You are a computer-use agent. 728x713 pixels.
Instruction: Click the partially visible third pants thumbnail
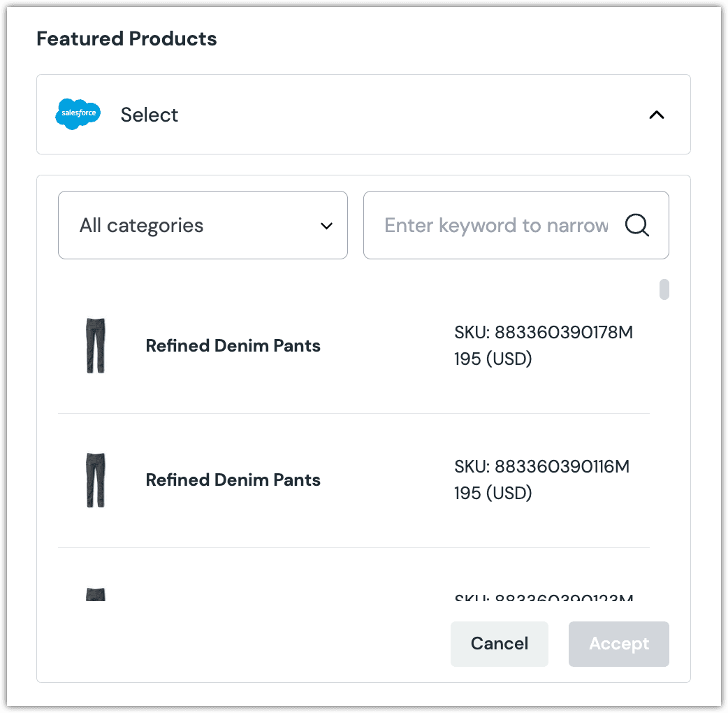tap(96, 595)
